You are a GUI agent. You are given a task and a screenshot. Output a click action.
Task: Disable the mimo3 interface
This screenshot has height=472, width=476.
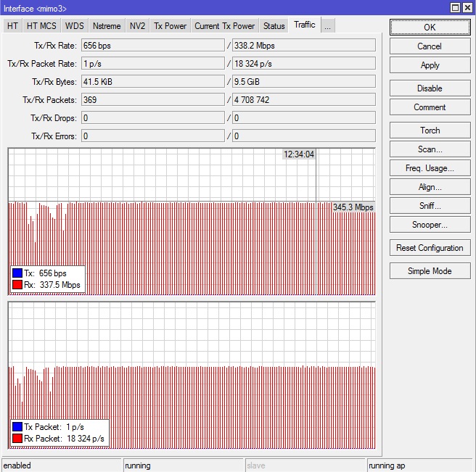click(430, 88)
